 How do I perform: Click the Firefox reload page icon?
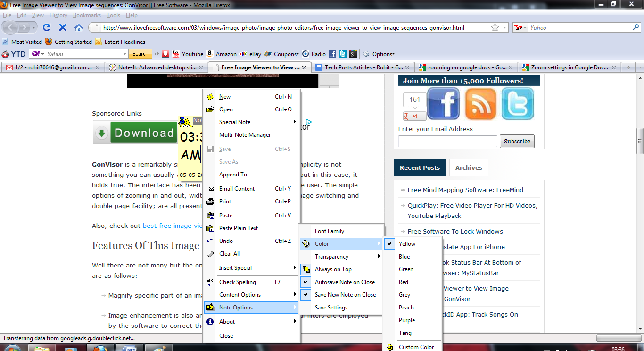coord(47,27)
